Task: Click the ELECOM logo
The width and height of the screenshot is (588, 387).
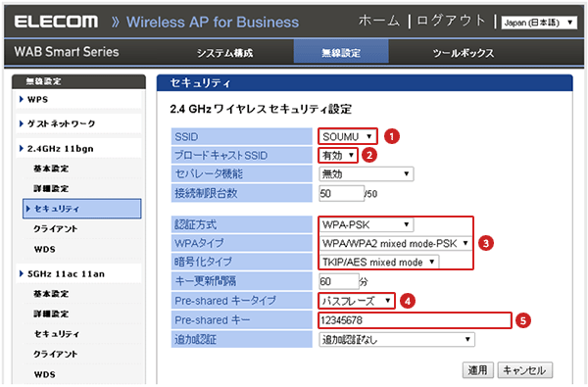Action: [56, 22]
